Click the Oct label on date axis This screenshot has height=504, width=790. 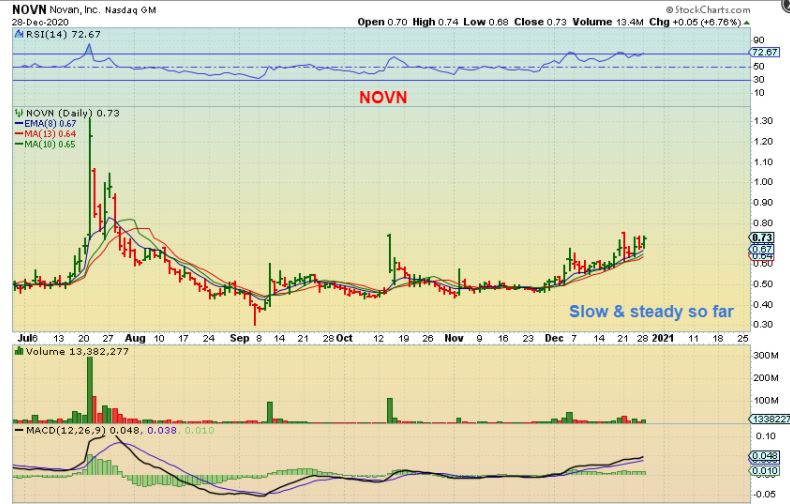click(344, 338)
